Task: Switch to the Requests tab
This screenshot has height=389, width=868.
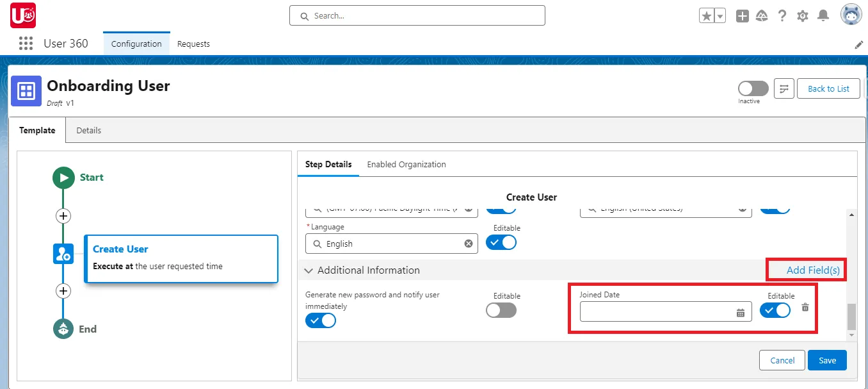Action: [x=193, y=44]
